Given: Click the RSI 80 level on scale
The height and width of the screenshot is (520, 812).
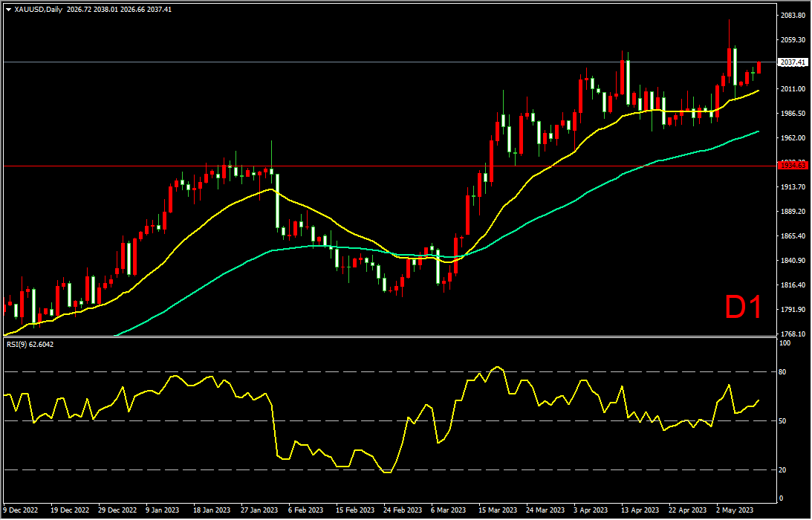Looking at the screenshot, I should coord(783,372).
